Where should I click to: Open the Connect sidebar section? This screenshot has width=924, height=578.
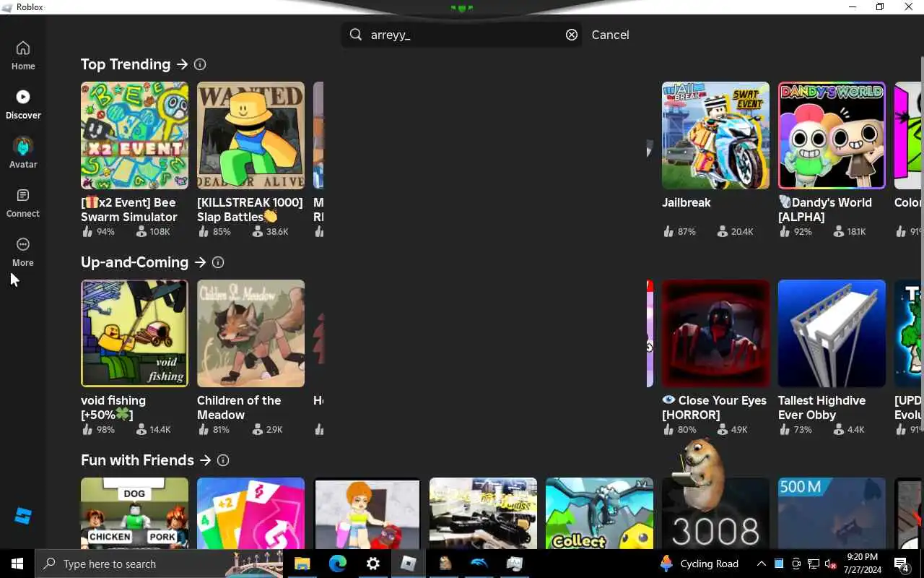[23, 203]
